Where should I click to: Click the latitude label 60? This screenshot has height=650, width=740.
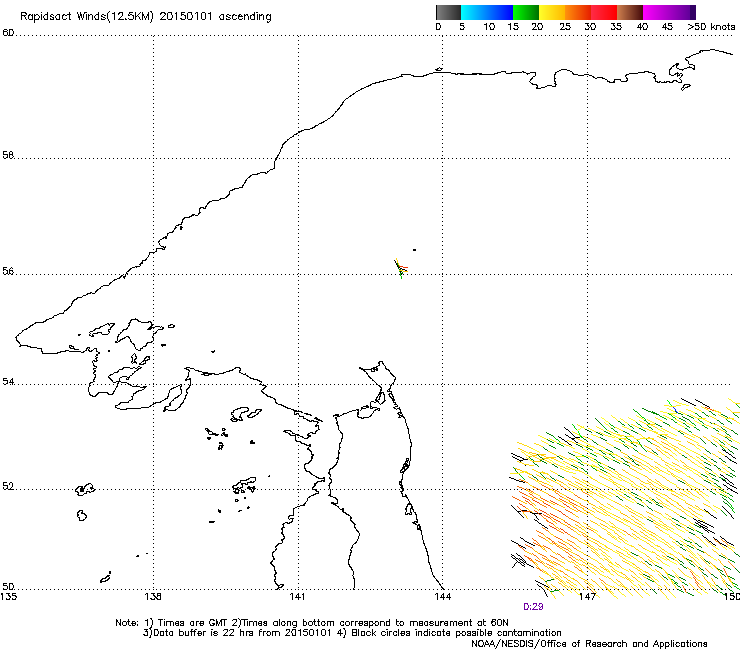point(8,33)
